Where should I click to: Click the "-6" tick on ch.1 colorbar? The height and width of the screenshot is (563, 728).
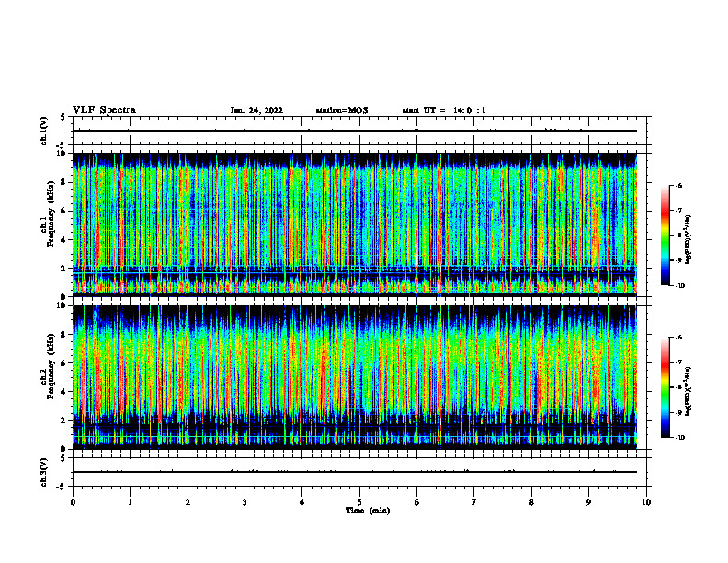678,186
